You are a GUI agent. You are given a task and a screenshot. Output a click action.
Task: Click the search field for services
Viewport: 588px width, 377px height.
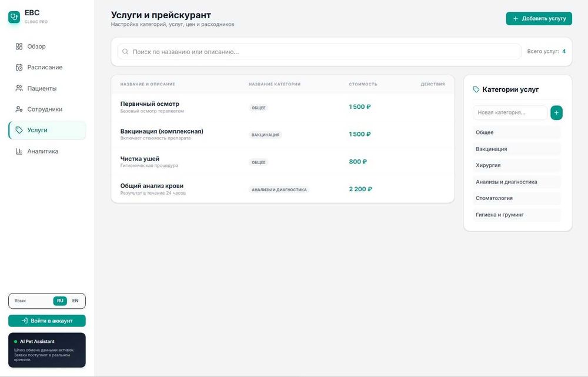point(319,52)
